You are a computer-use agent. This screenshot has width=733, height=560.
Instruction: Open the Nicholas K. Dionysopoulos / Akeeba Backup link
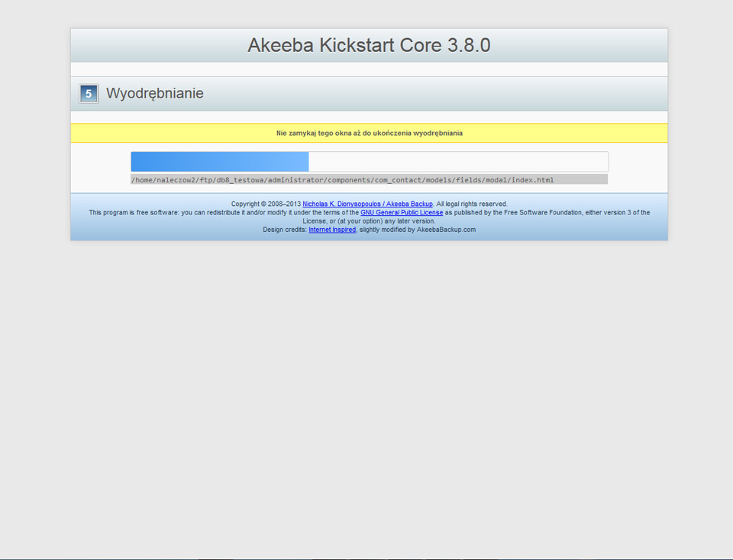(x=367, y=204)
